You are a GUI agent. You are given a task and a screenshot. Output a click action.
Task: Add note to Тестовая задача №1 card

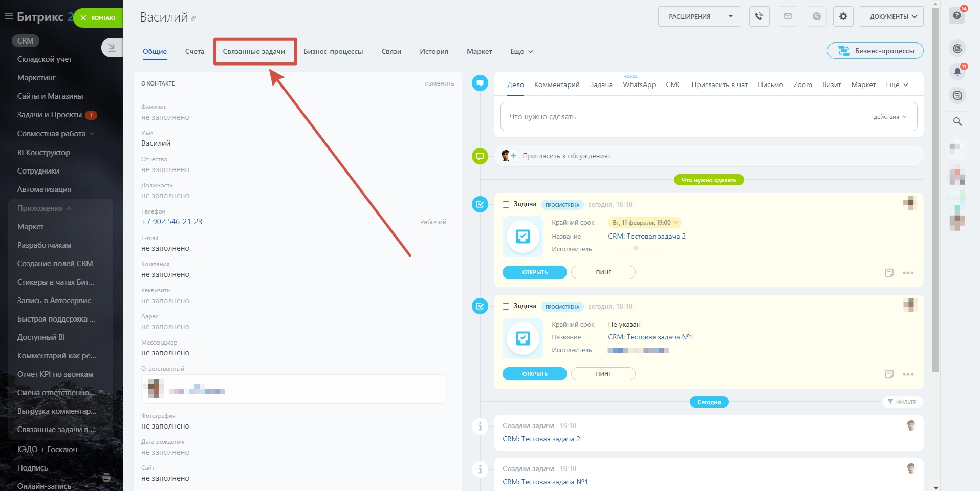pyautogui.click(x=889, y=374)
